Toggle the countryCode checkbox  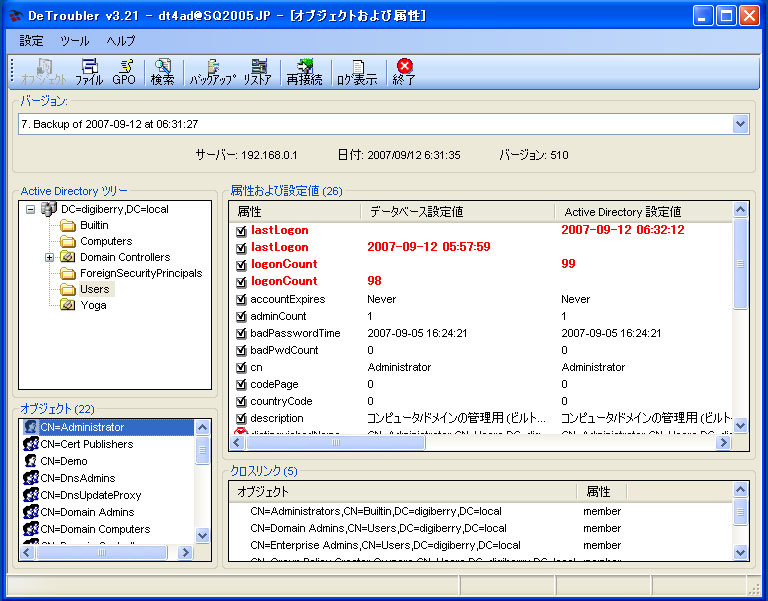[x=241, y=402]
